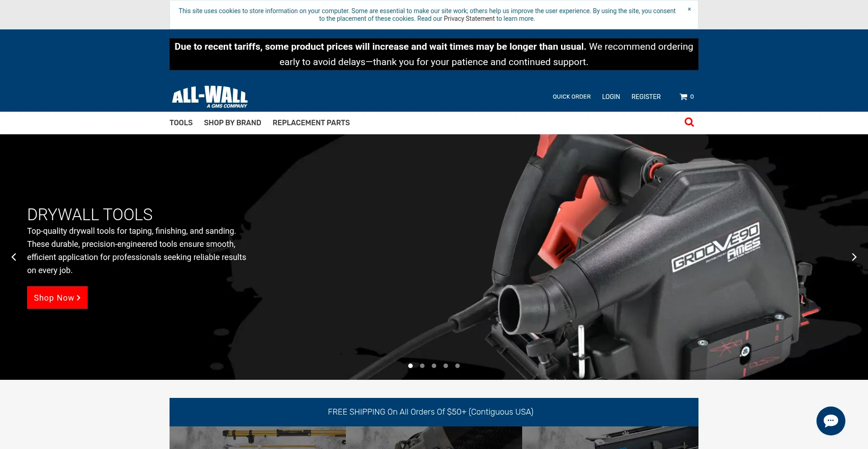Viewport: 868px width, 449px height.
Task: Select the second carousel dot
Action: [422, 366]
